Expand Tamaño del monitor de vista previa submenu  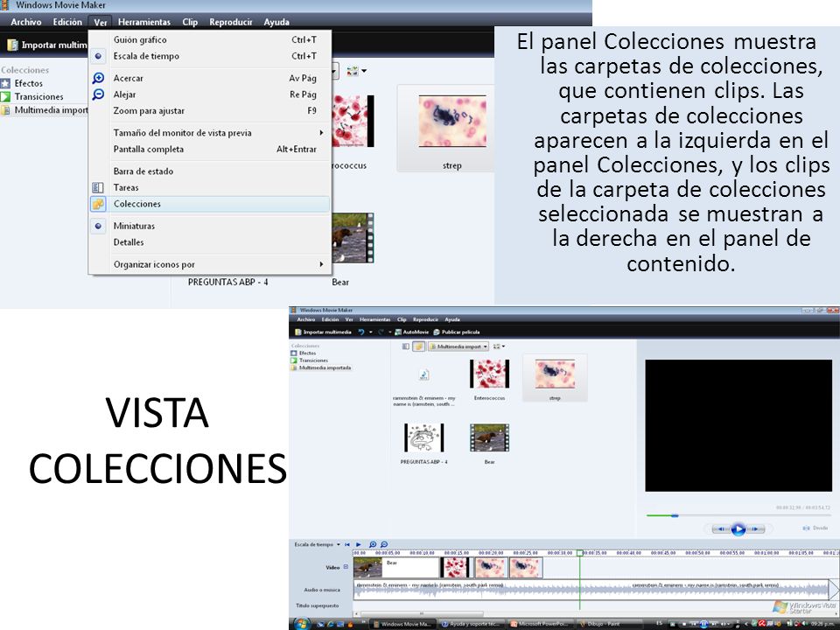pyautogui.click(x=210, y=133)
